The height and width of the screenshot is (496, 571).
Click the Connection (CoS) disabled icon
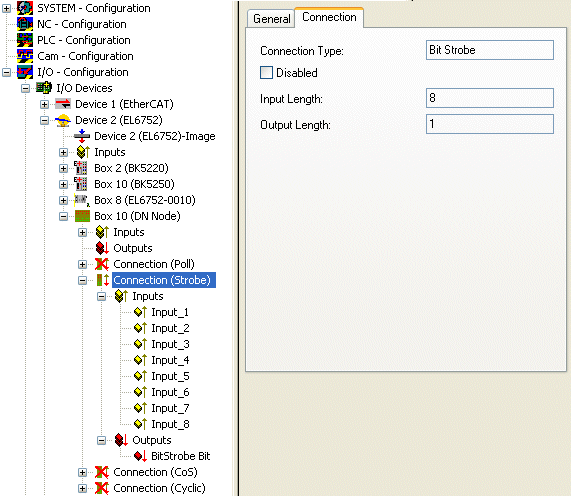point(102,472)
